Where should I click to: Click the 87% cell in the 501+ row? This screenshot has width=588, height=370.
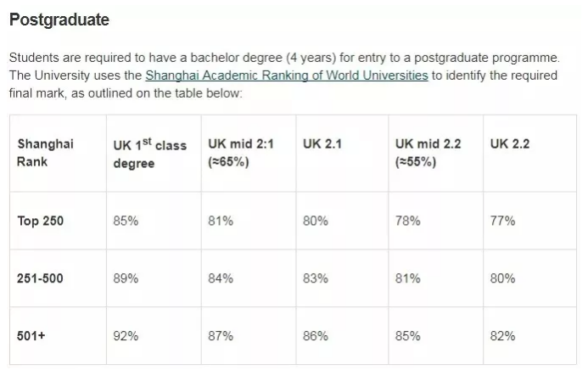pyautogui.click(x=221, y=335)
